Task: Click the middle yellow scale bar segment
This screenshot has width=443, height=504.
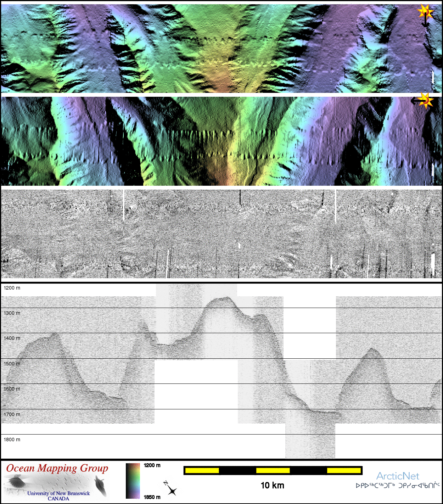Action: pos(273,471)
